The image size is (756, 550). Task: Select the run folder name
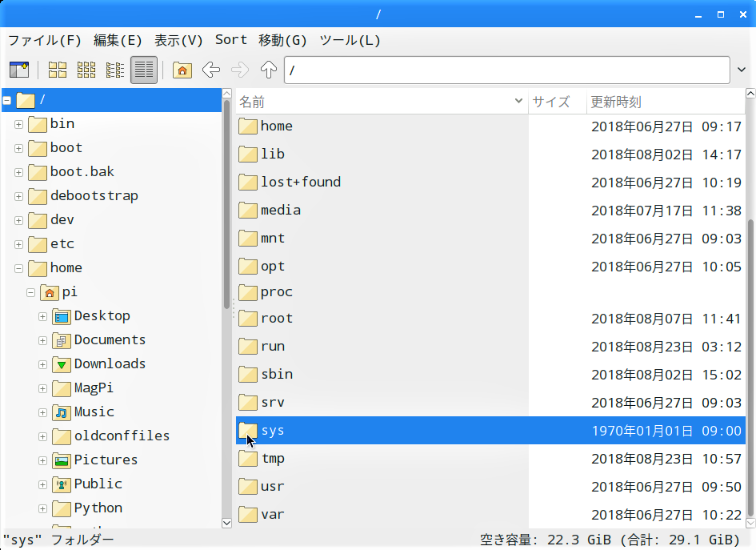(273, 347)
